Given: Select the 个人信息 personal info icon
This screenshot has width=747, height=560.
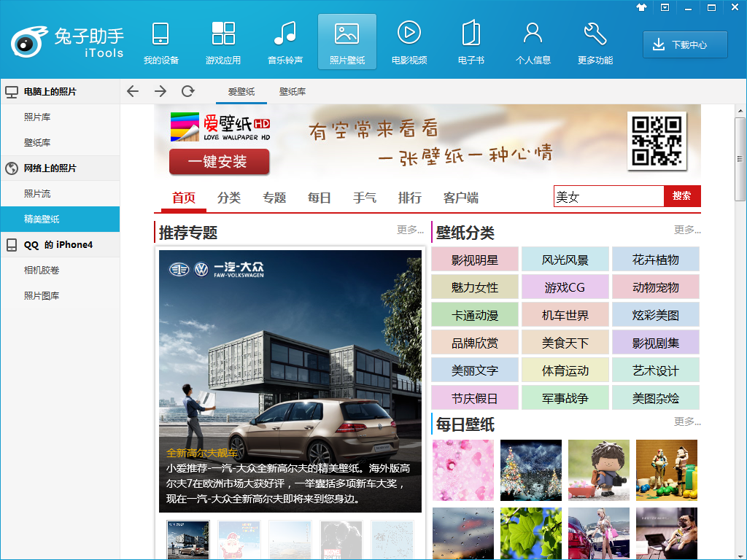Looking at the screenshot, I should [x=533, y=42].
